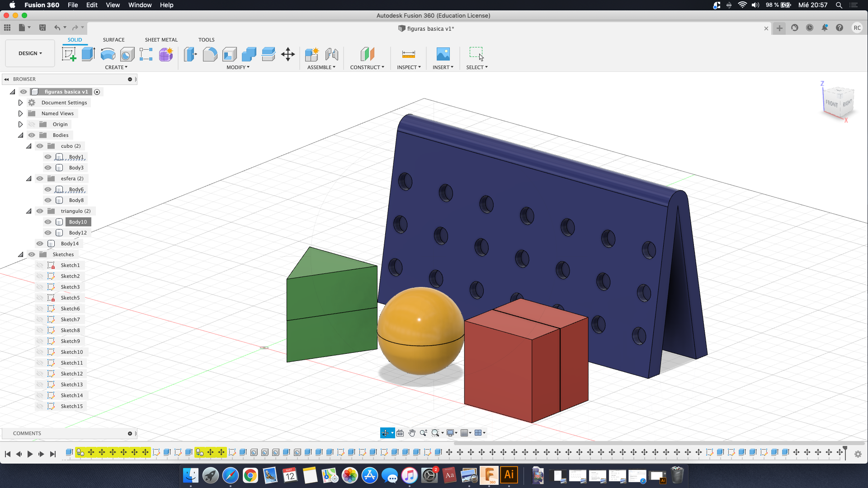
Task: Hide Body10 using its eye icon
Action: 48,222
